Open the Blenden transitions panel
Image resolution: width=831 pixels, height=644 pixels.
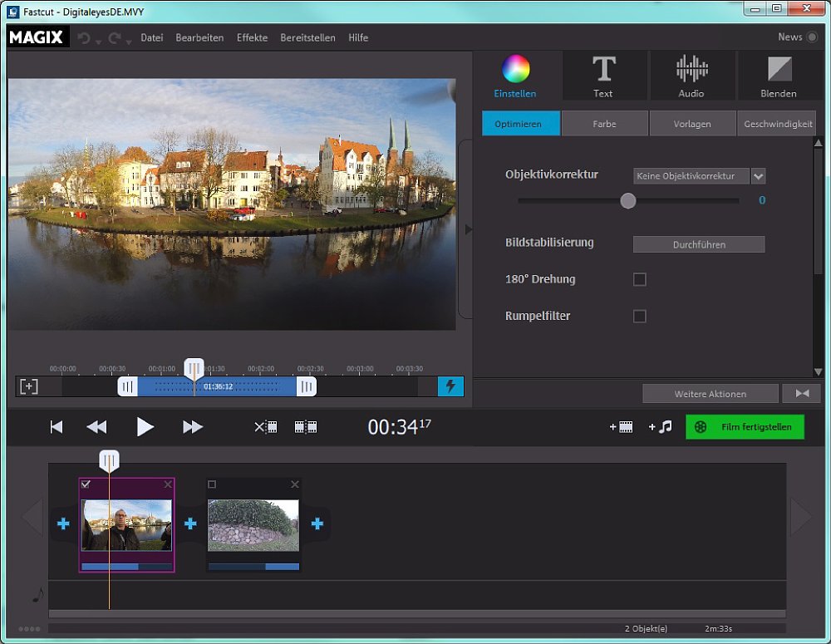click(x=779, y=75)
